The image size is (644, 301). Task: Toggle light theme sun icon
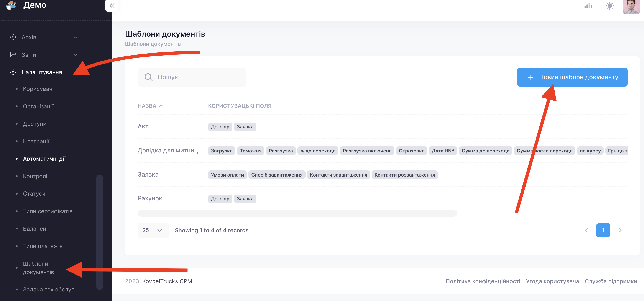[610, 6]
